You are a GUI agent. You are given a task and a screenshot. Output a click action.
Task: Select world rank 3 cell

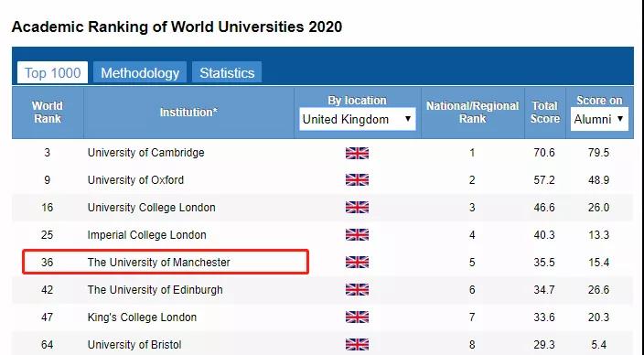[48, 153]
